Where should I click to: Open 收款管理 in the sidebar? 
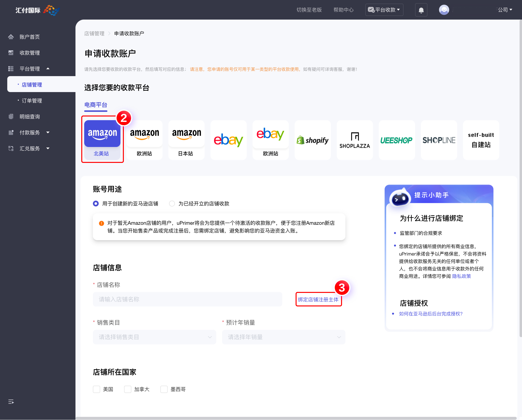click(x=30, y=53)
